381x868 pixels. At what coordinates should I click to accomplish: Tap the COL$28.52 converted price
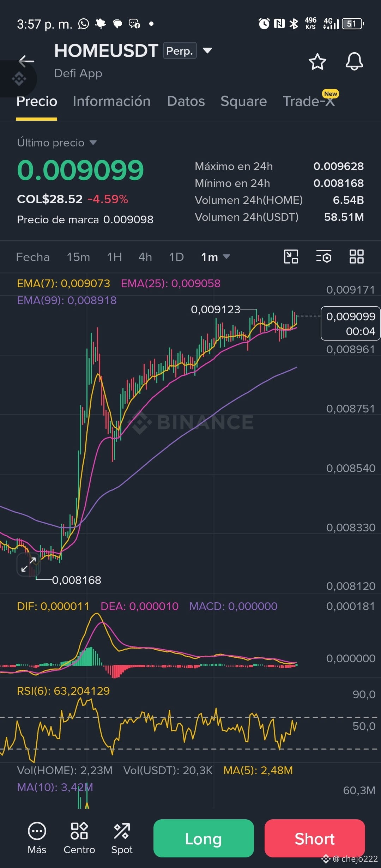[x=50, y=199]
